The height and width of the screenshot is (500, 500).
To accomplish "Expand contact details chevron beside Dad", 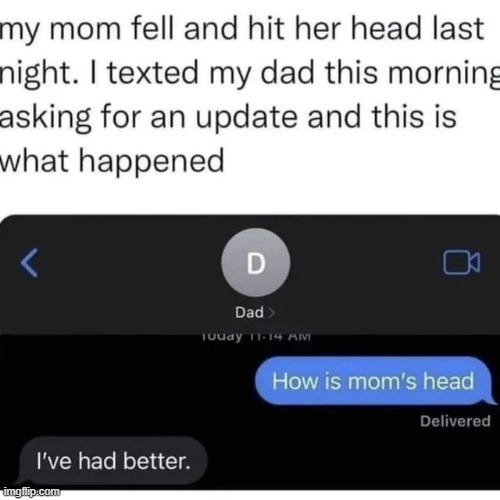I will (x=271, y=313).
